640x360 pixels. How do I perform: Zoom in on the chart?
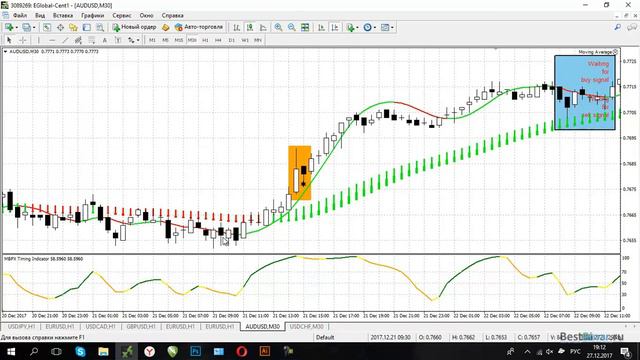(278, 27)
